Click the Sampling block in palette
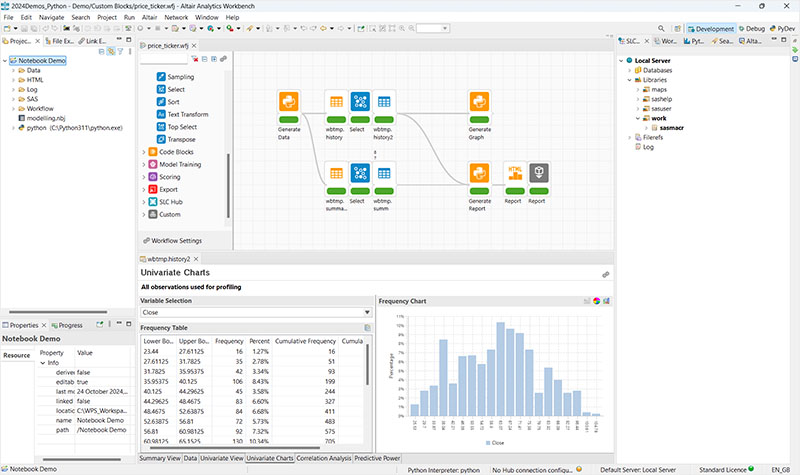Viewport: 800px width, 475px height. [x=183, y=76]
